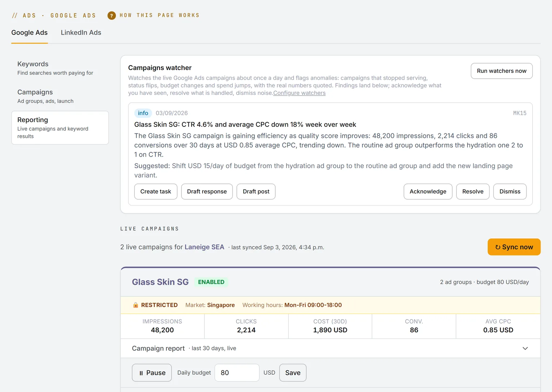Open the Laneige SEA account link
The height and width of the screenshot is (392, 552).
204,247
